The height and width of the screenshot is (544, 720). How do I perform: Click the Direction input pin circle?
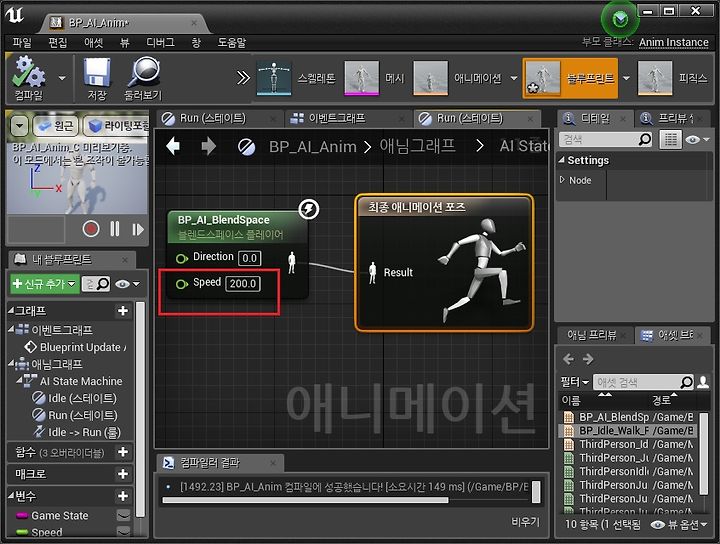click(181, 258)
